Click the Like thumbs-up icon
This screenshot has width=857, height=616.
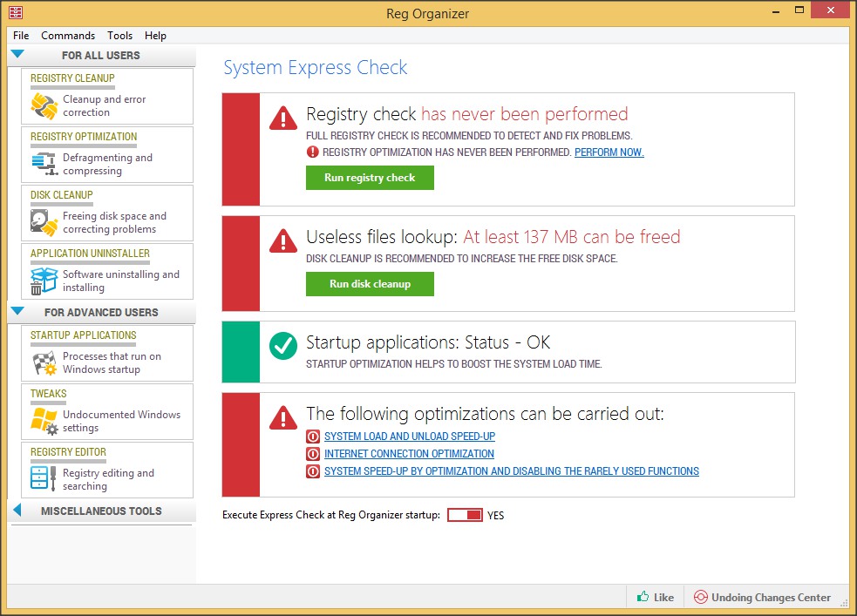pyautogui.click(x=643, y=596)
